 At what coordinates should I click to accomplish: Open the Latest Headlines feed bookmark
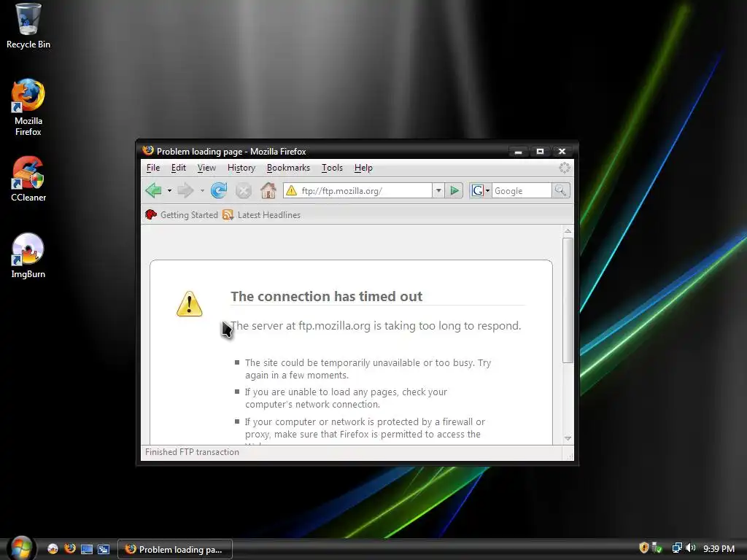[x=262, y=215]
